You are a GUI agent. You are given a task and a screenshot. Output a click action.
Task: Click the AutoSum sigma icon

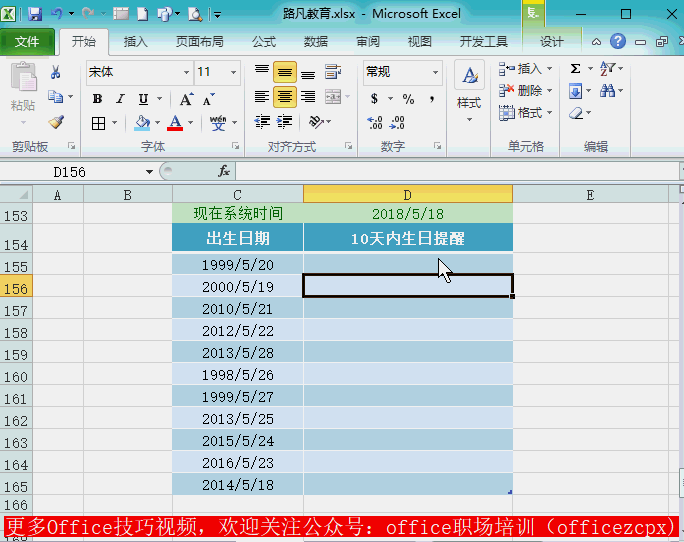(575, 69)
